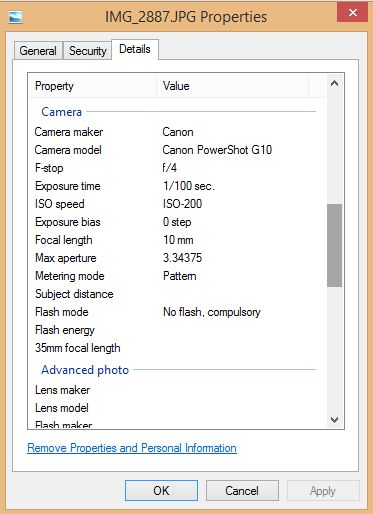
Task: Select the Focal length property
Action: pos(64,240)
